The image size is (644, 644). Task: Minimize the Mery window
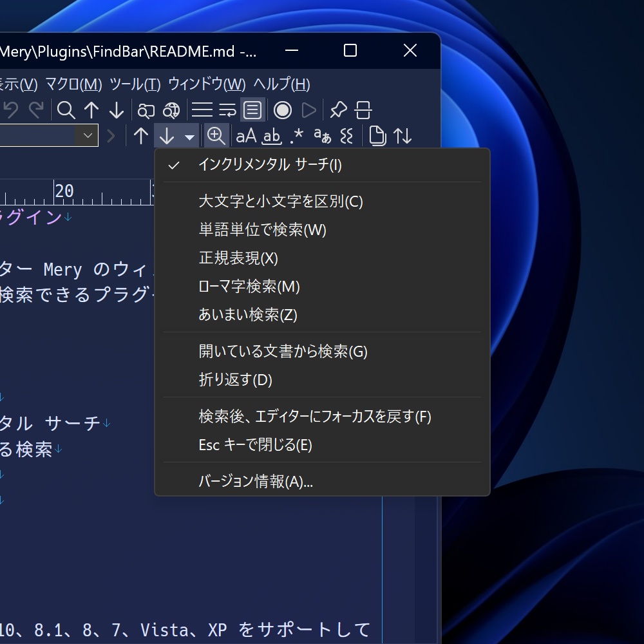292,50
